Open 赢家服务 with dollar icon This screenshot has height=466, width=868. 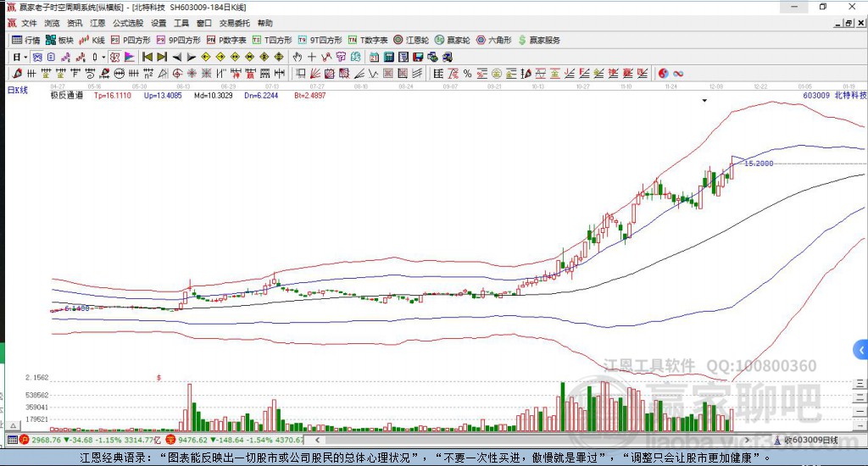538,40
